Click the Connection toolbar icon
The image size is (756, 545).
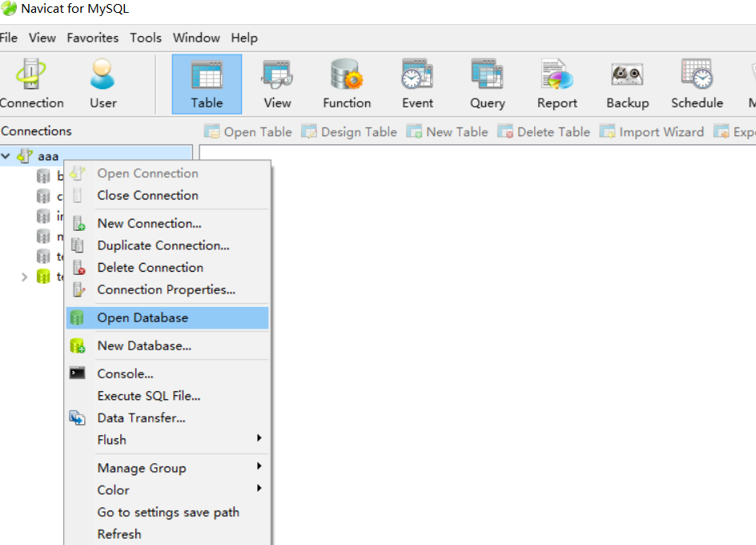pyautogui.click(x=31, y=74)
